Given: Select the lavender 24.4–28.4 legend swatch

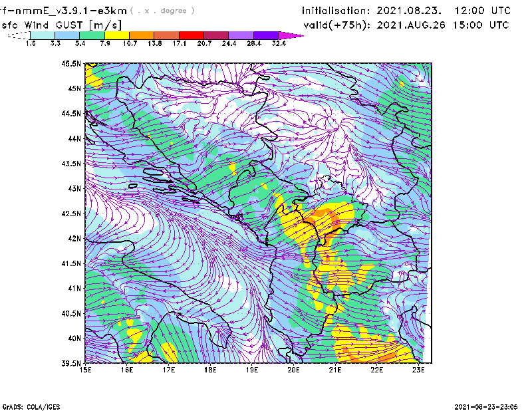Looking at the screenshot, I should (241, 35).
